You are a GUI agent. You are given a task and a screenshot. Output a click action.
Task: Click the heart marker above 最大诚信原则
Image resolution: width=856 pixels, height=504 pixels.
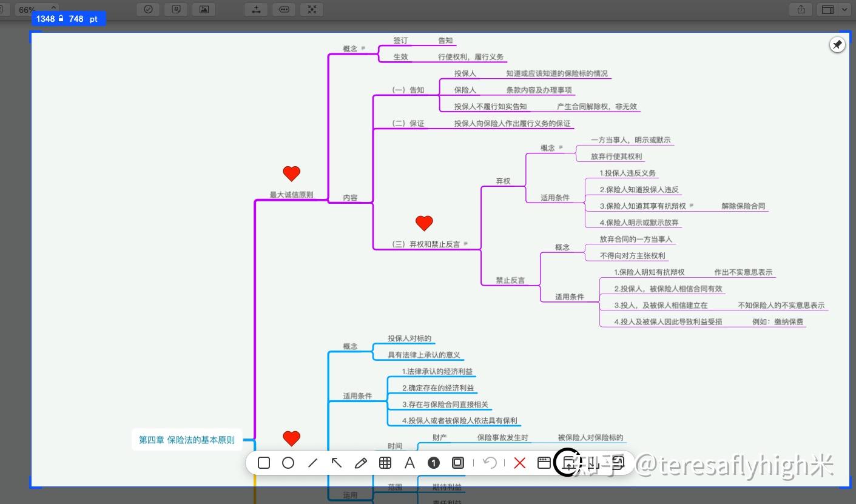click(292, 174)
